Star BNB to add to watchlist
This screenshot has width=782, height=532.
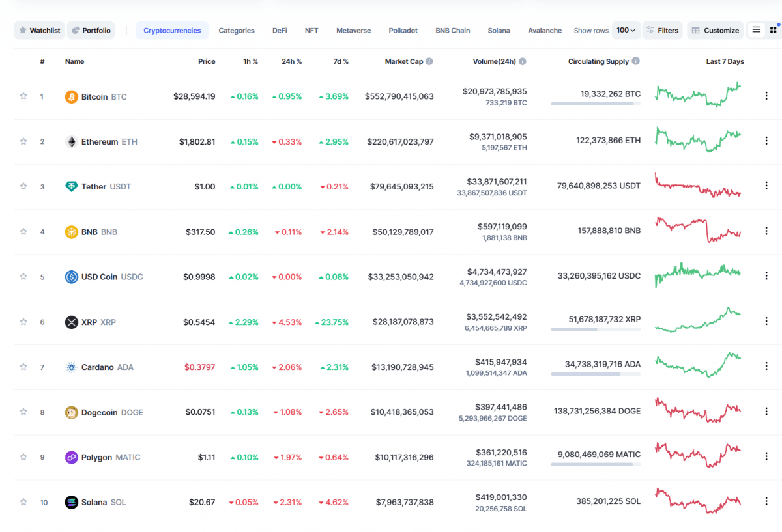click(x=23, y=231)
